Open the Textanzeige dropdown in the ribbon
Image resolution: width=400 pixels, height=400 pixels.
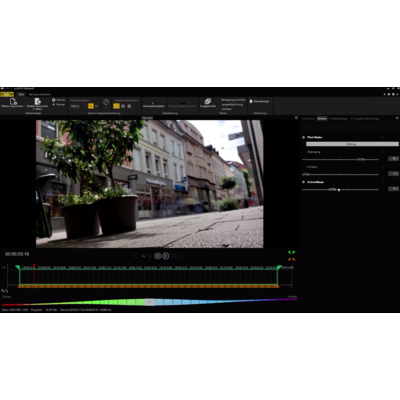pos(260,101)
